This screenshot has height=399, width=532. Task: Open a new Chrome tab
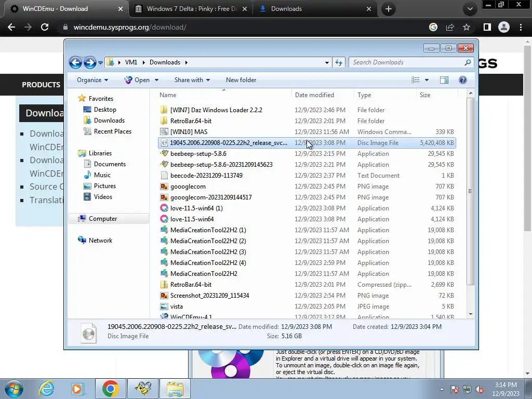(x=389, y=9)
